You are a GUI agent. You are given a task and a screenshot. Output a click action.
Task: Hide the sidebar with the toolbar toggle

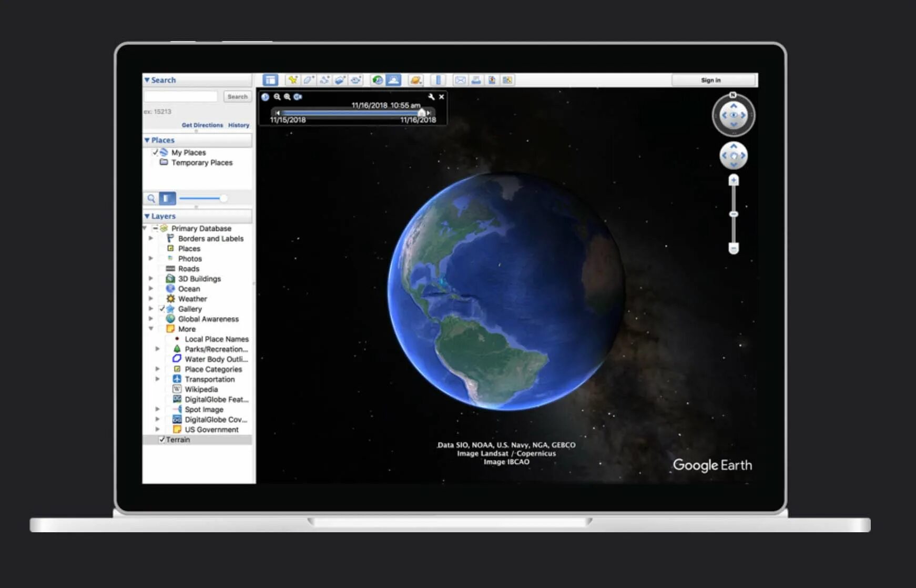tap(270, 80)
